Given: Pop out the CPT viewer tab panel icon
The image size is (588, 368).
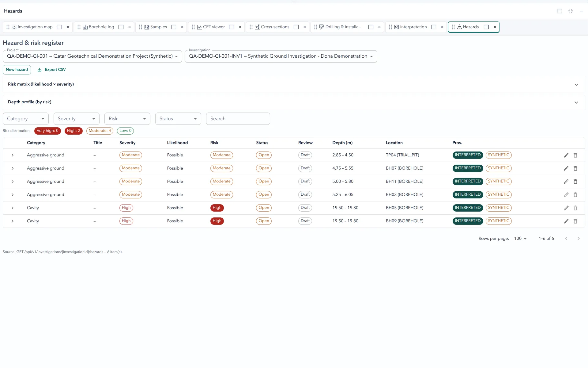Looking at the screenshot, I should [232, 27].
